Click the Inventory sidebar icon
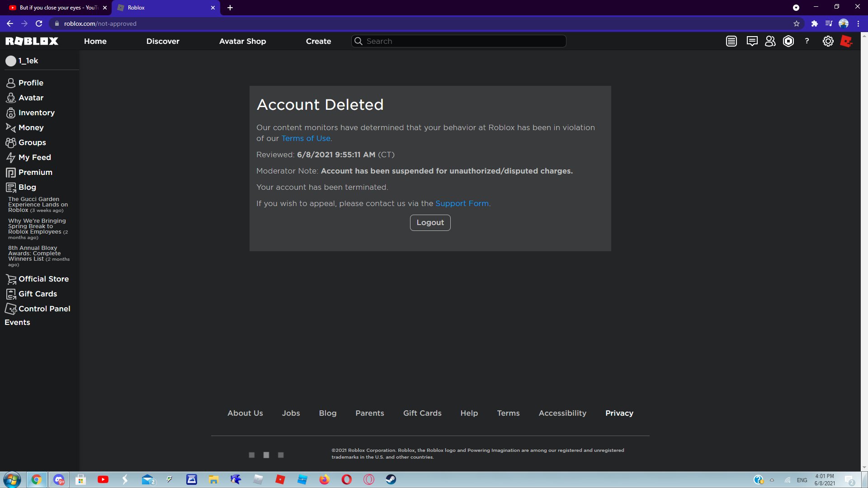Image resolution: width=868 pixels, height=488 pixels. point(11,113)
